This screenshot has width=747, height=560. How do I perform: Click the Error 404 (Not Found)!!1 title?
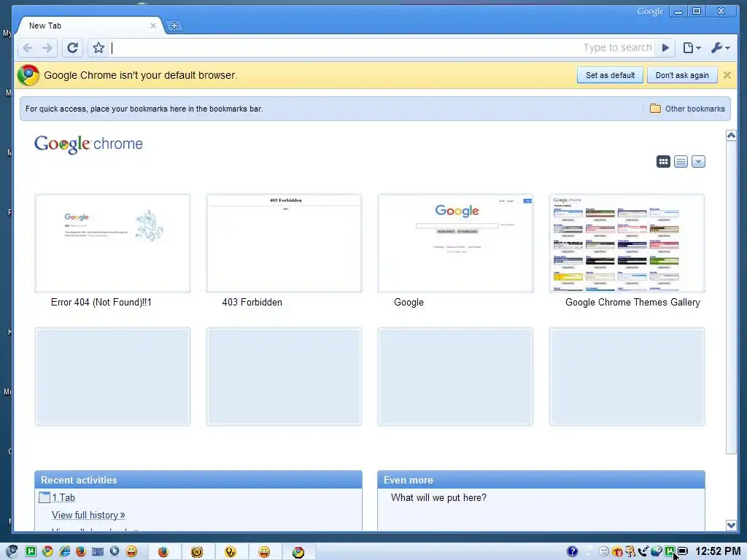click(x=101, y=303)
